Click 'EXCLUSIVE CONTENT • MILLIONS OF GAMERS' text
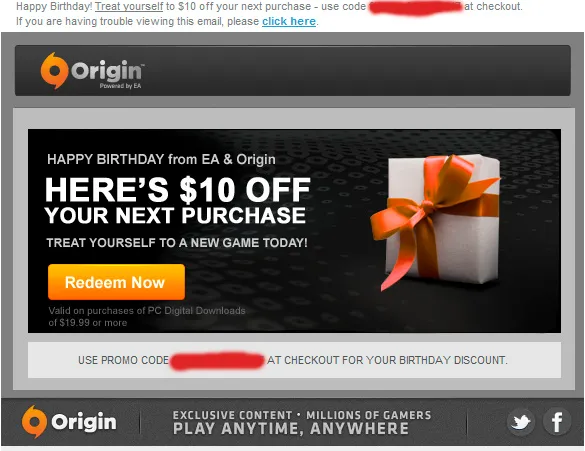Screen dimensions: 585x451 point(302,415)
